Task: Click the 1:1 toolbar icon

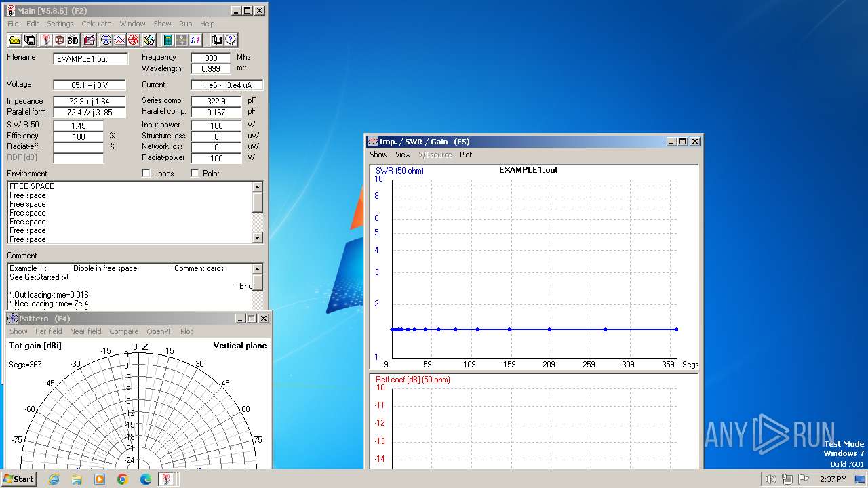Action: pyautogui.click(x=195, y=41)
